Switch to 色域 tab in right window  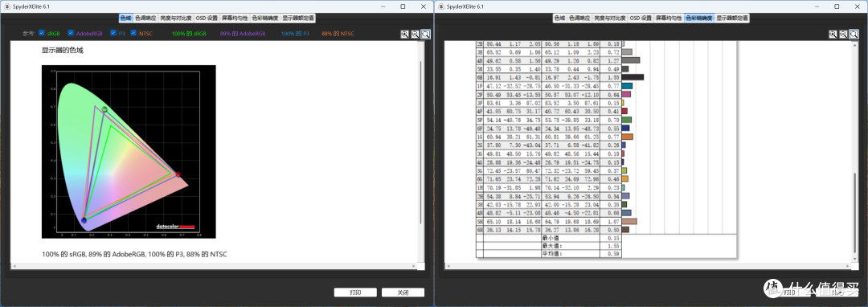559,18
